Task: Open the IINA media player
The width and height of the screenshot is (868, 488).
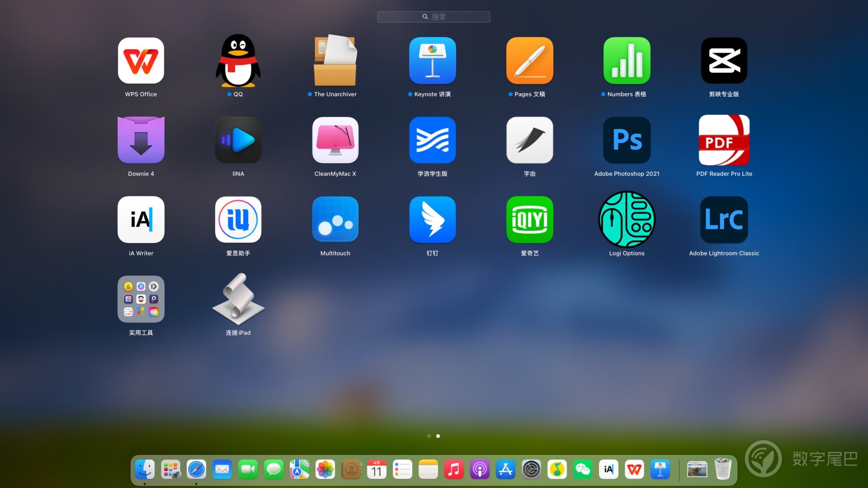Action: pyautogui.click(x=238, y=140)
